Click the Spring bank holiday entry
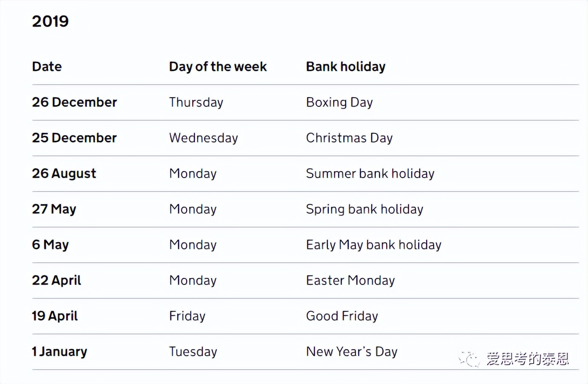 click(x=364, y=209)
